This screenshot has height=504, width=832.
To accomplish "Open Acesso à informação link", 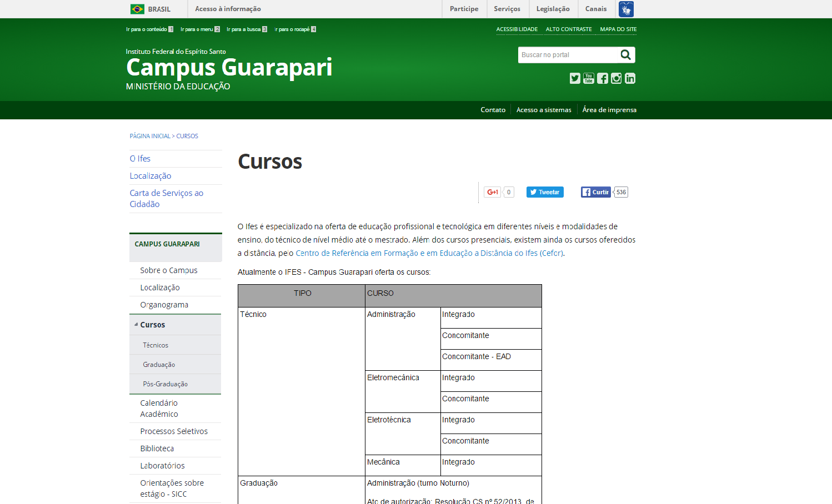I will tap(228, 9).
